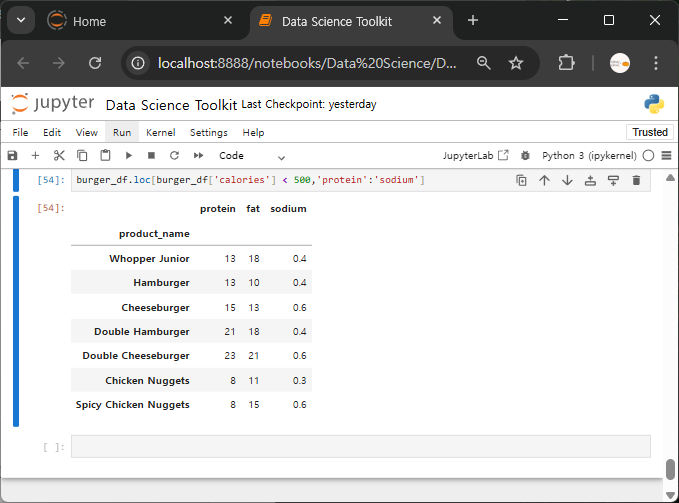The height and width of the screenshot is (503, 679).
Task: Rename the Data Science Toolkit notebook title
Action: (x=171, y=105)
